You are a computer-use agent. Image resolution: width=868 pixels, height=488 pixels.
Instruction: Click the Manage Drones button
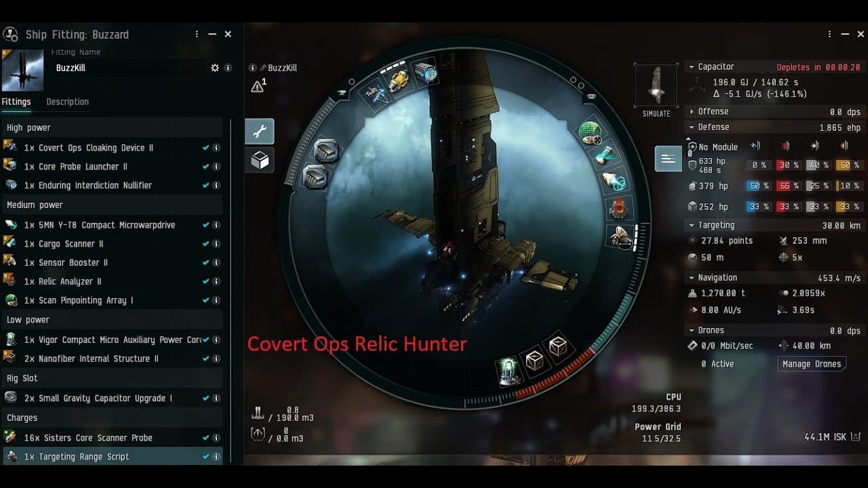click(x=812, y=364)
